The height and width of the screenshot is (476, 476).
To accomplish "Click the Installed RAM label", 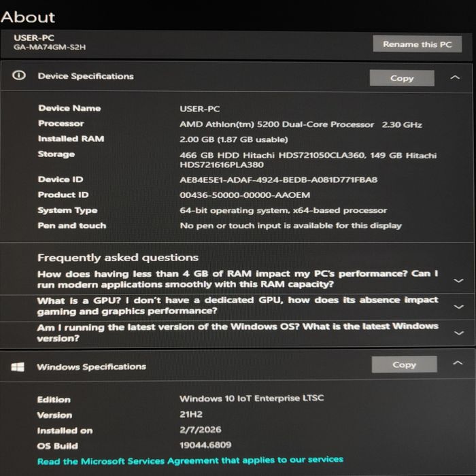I will pos(71,139).
